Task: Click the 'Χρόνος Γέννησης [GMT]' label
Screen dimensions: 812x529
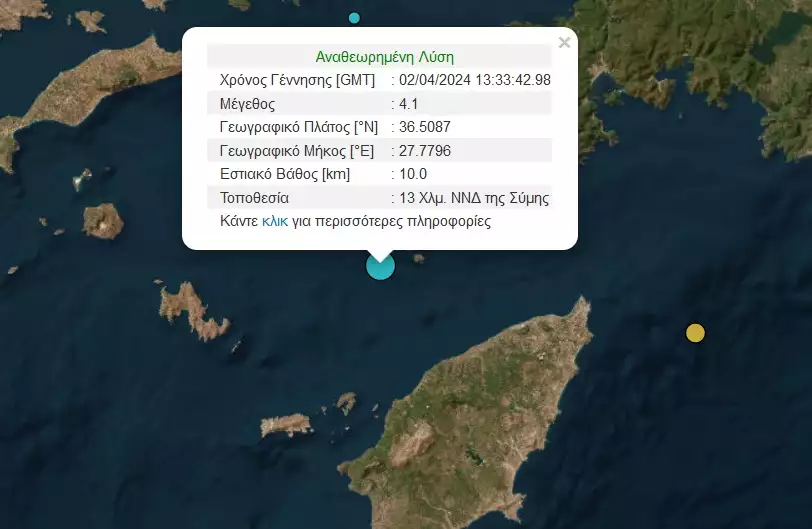Action: pos(297,80)
